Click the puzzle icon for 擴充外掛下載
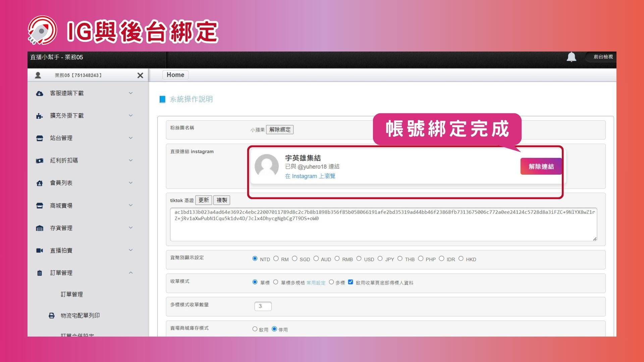Image resolution: width=644 pixels, height=362 pixels. tap(40, 116)
